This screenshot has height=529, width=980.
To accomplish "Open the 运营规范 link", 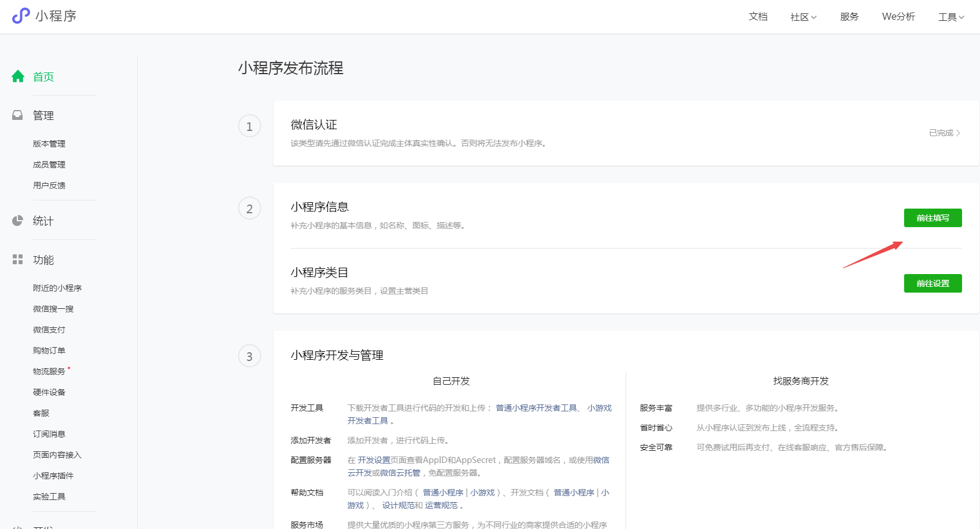I will pos(441,505).
